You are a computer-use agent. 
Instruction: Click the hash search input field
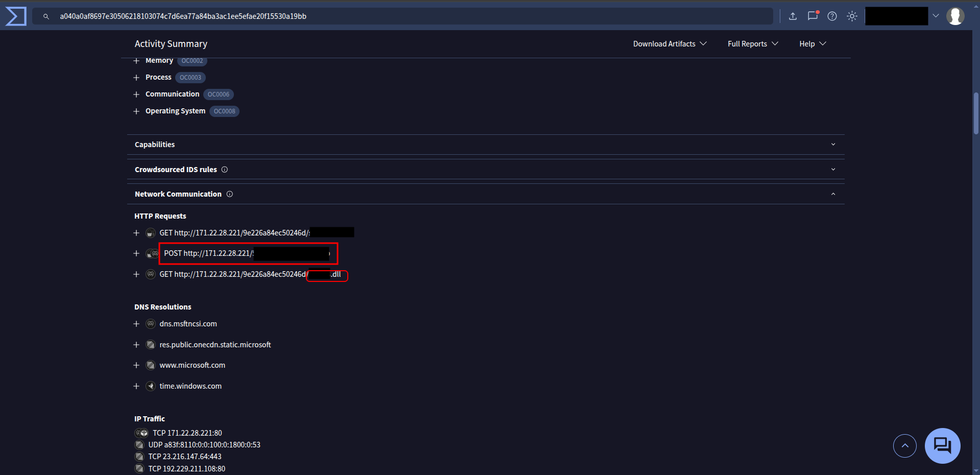pos(409,16)
